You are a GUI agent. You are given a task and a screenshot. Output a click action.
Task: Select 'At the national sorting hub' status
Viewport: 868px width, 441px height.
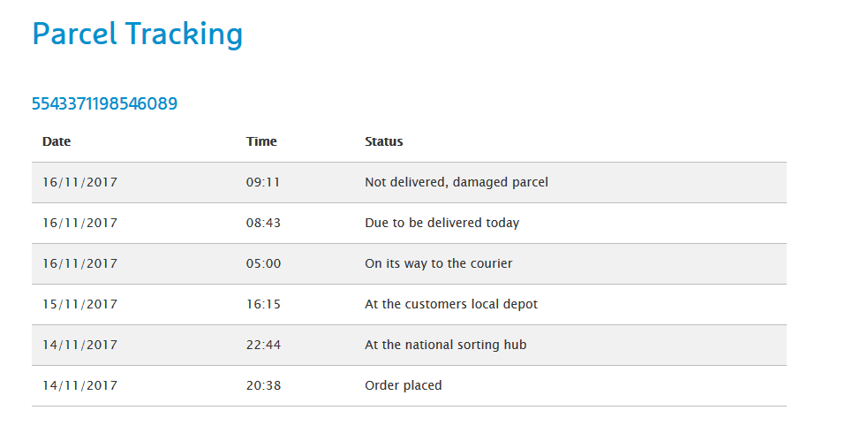tap(445, 346)
